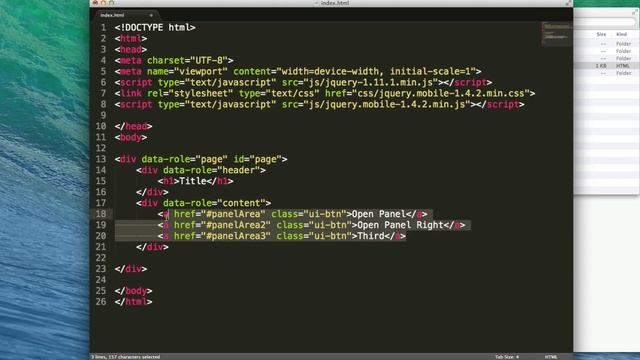The image size is (640, 360).
Task: Open the HTML syntax selector in status bar
Action: click(x=551, y=357)
